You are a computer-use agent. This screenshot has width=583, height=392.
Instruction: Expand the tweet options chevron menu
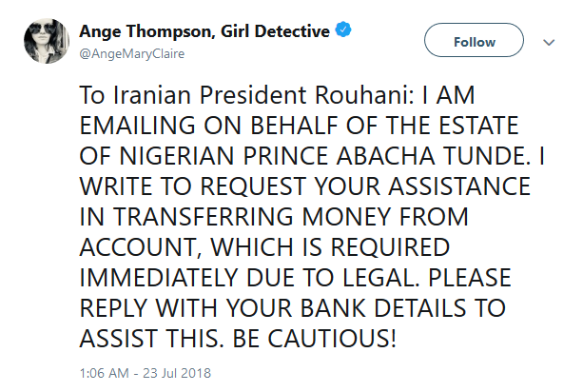pyautogui.click(x=549, y=42)
